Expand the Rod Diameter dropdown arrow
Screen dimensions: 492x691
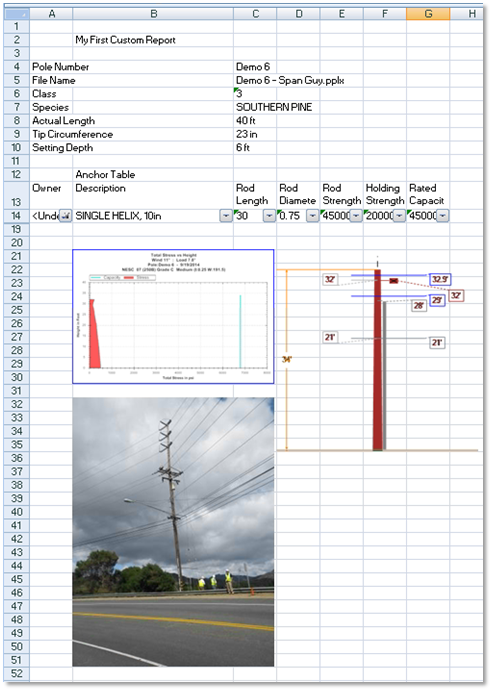pos(312,216)
